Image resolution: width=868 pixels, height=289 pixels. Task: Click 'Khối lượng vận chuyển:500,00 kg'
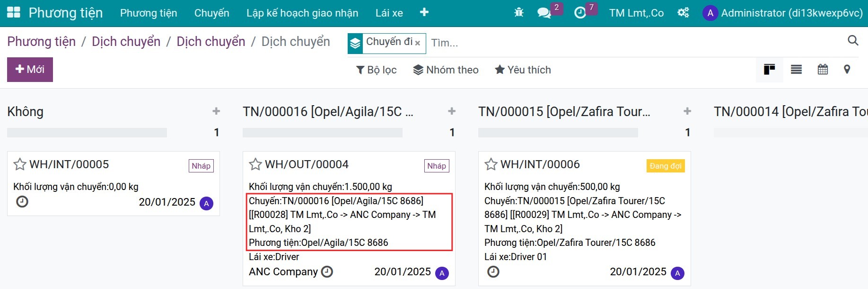552,187
